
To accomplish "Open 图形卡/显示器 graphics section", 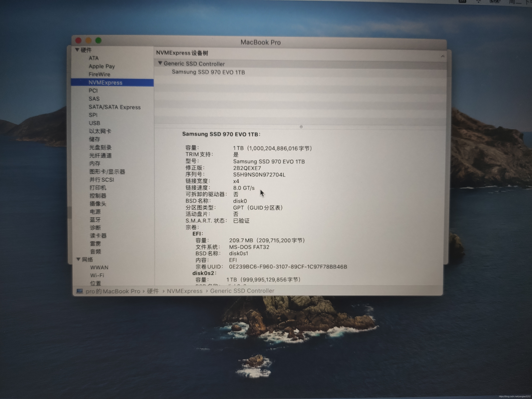I will click(107, 172).
